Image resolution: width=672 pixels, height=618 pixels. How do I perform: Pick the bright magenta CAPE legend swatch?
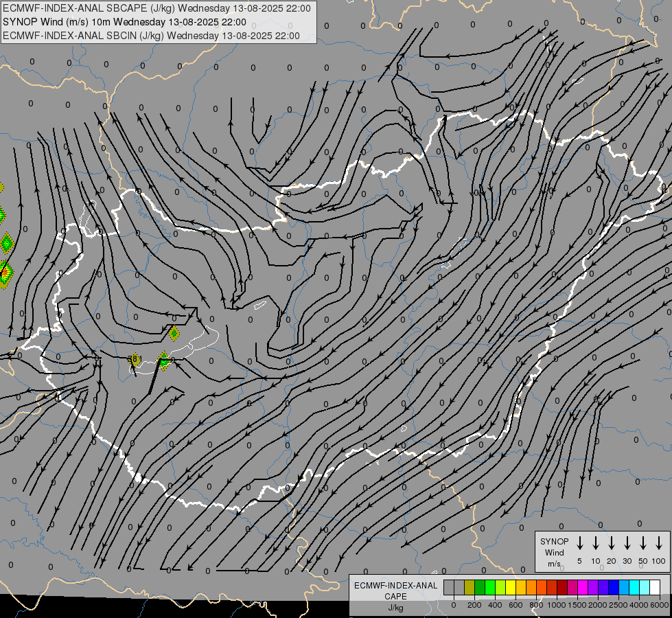coord(583,587)
